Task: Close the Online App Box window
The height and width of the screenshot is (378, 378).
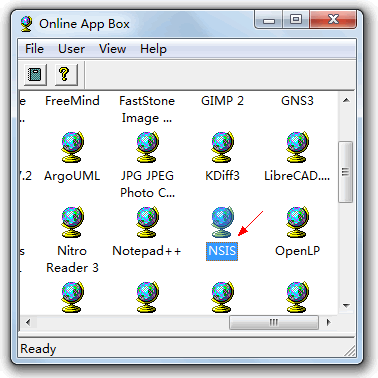Action: pyautogui.click(x=333, y=20)
